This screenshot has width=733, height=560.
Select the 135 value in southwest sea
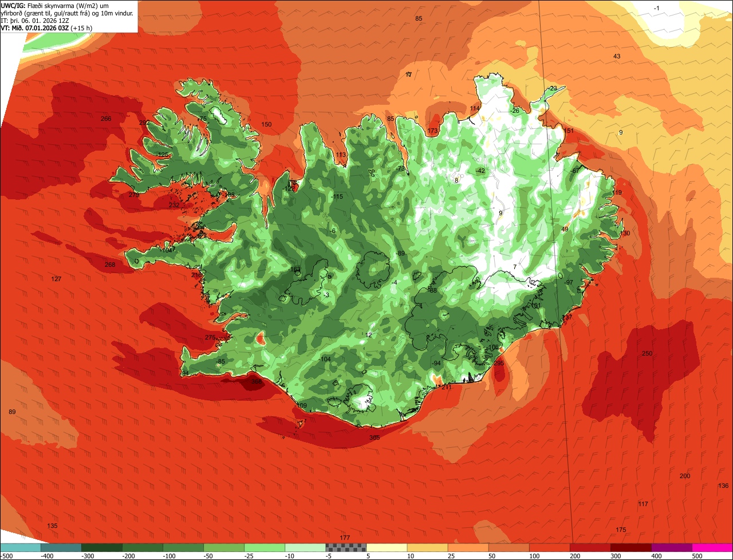pos(52,526)
